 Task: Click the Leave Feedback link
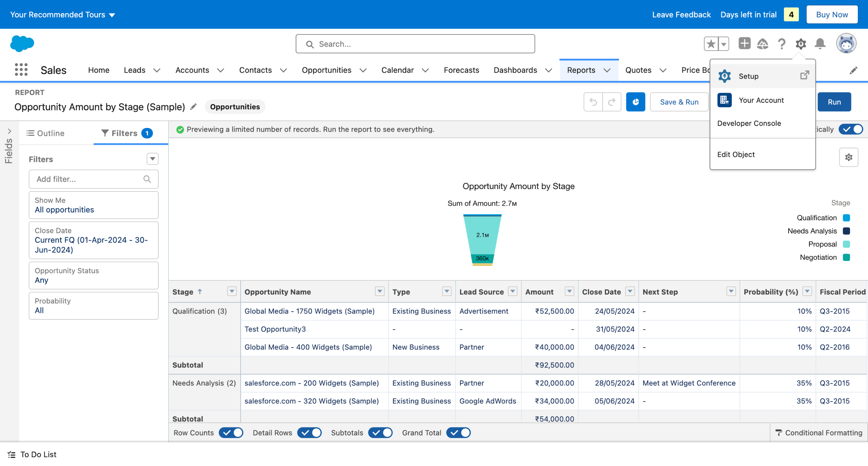coord(681,15)
